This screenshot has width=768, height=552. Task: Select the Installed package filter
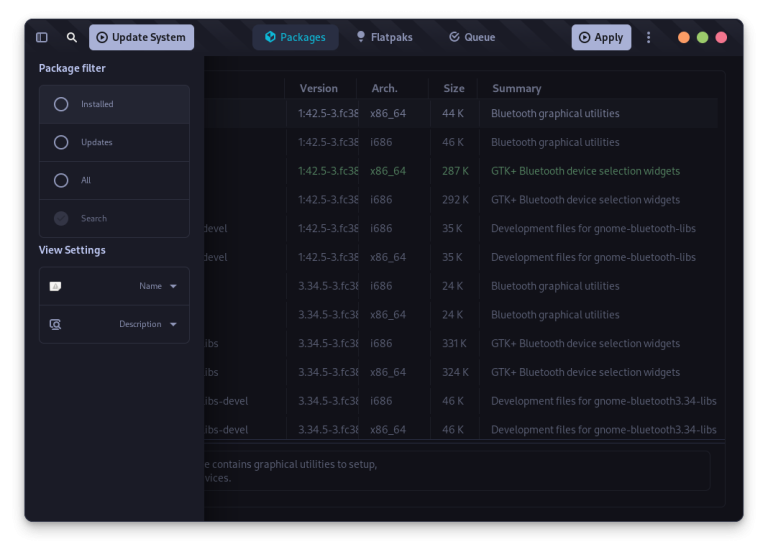pyautogui.click(x=62, y=104)
